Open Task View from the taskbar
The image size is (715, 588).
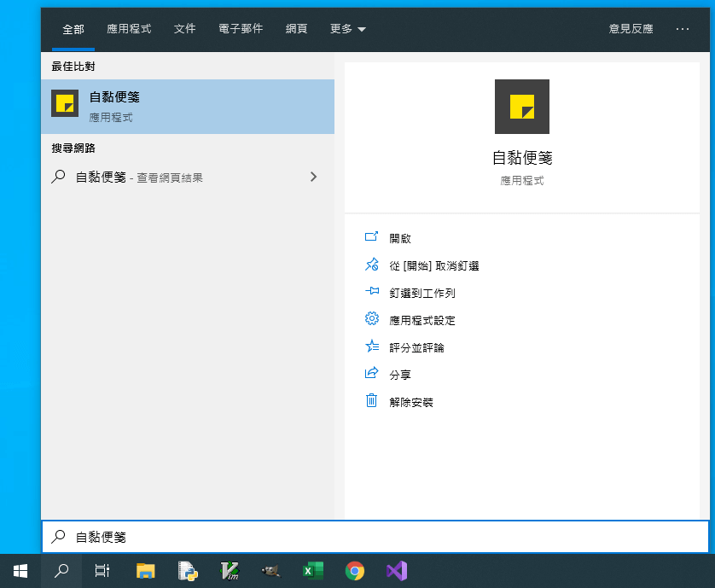[x=102, y=571]
